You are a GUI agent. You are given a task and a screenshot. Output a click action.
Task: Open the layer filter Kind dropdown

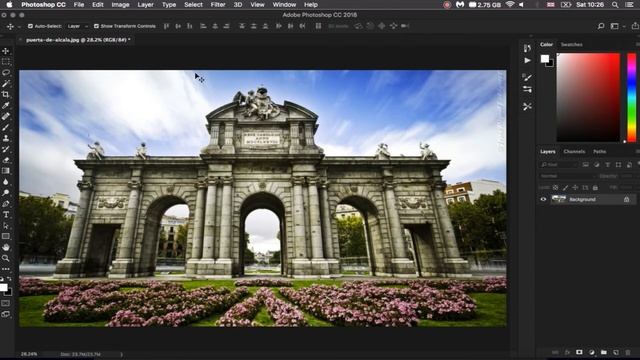[x=558, y=164]
